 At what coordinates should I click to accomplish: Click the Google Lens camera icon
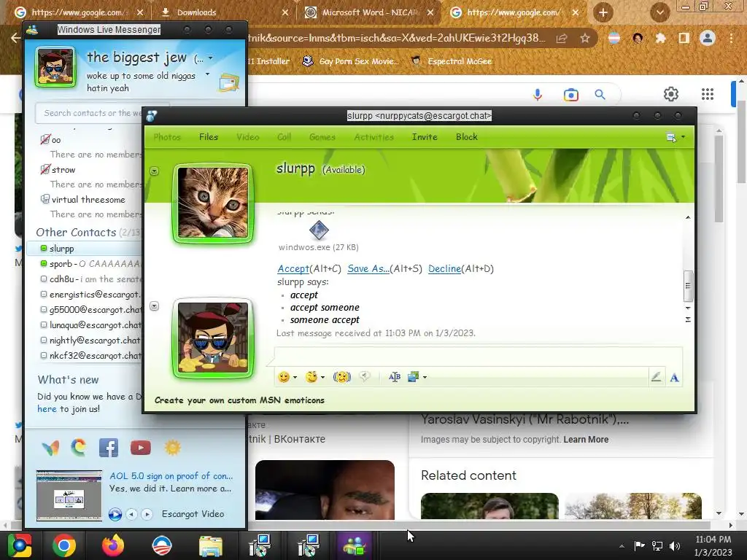[570, 95]
